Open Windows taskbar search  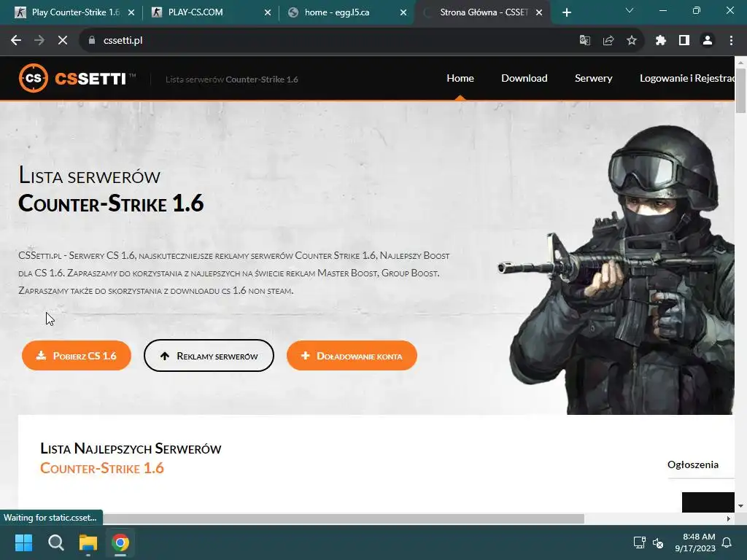(x=55, y=542)
